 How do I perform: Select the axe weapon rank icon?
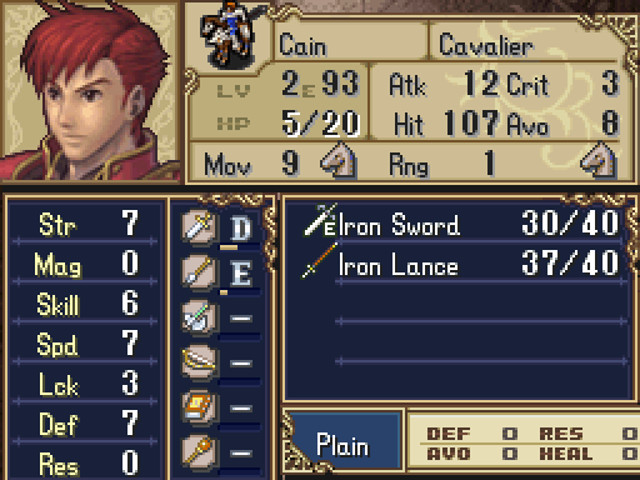point(198,317)
